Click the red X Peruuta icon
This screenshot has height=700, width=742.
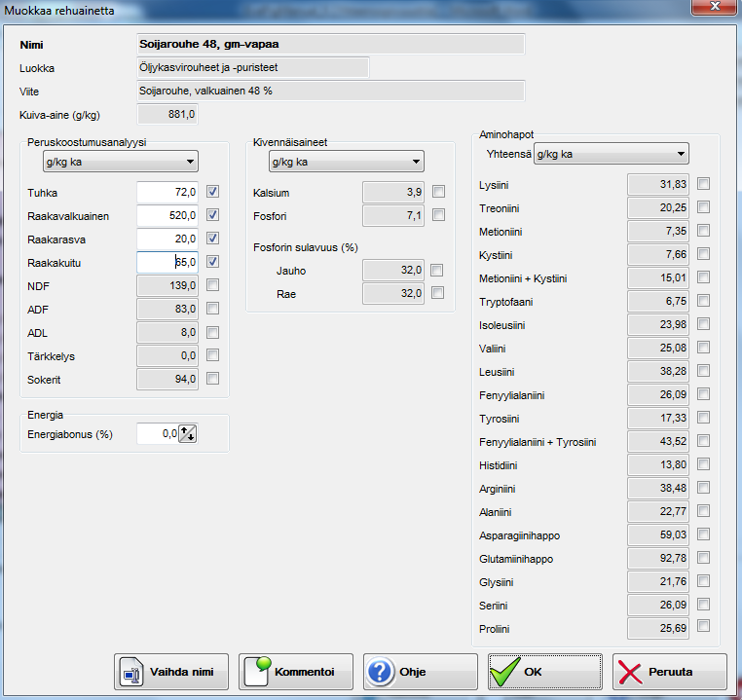(x=630, y=672)
